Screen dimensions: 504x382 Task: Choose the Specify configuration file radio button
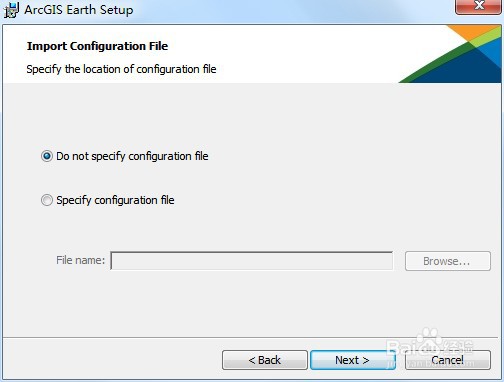[x=47, y=200]
